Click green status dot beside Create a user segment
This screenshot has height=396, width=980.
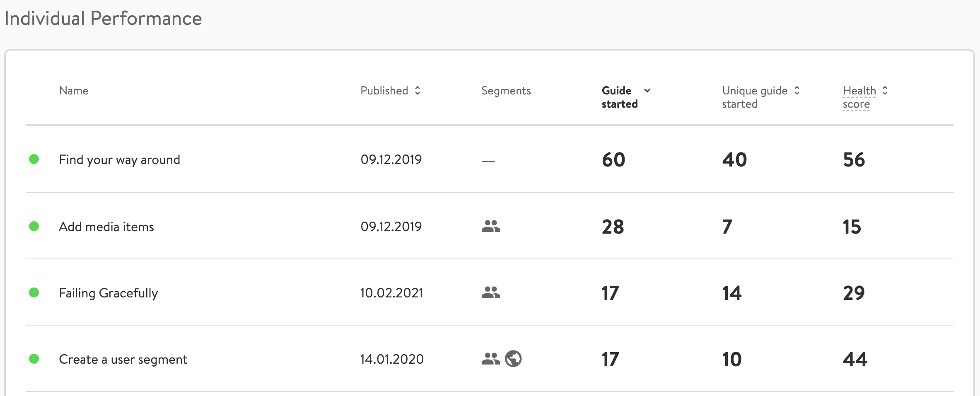(x=34, y=359)
